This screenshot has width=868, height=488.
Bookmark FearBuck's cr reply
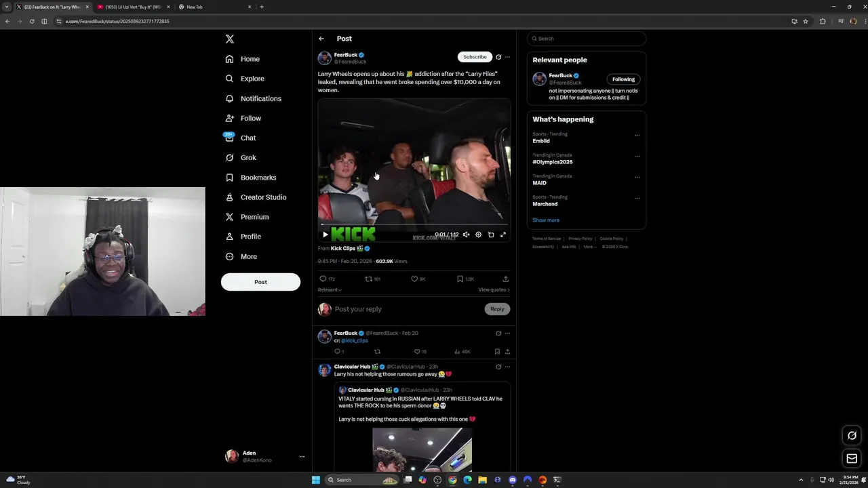(497, 352)
